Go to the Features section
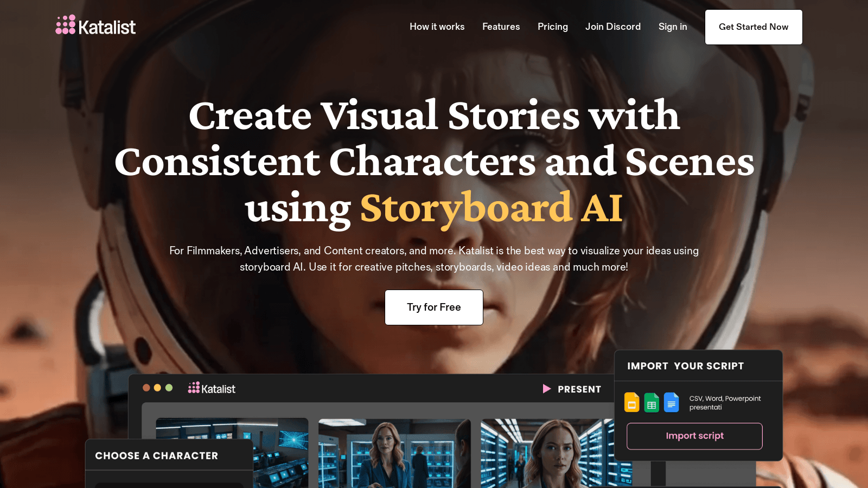This screenshot has height=488, width=868. 501,27
